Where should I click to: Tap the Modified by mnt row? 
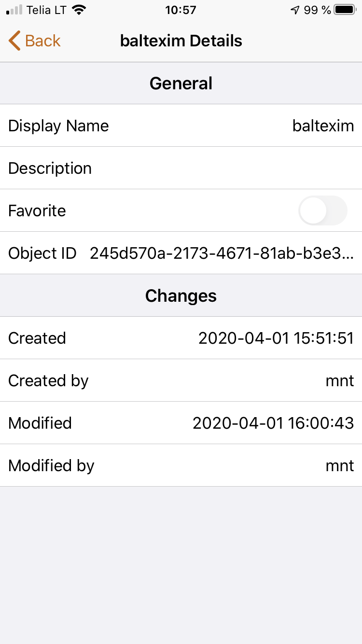[x=181, y=465]
